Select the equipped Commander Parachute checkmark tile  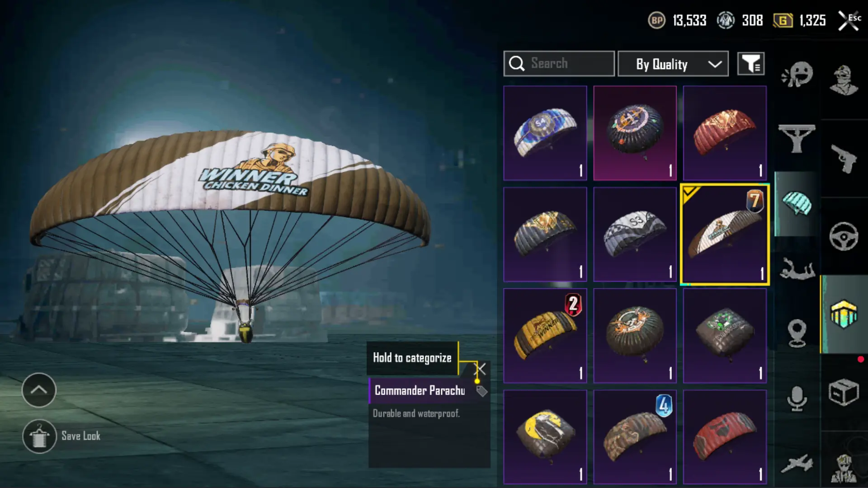[x=725, y=235]
